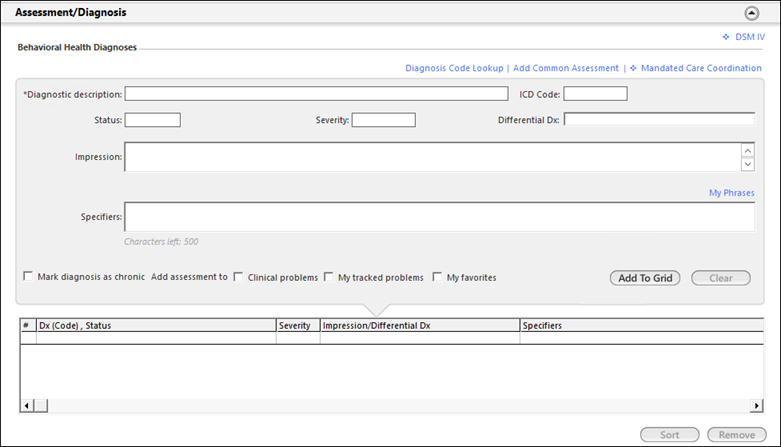Open the DSM IV link

[750, 37]
